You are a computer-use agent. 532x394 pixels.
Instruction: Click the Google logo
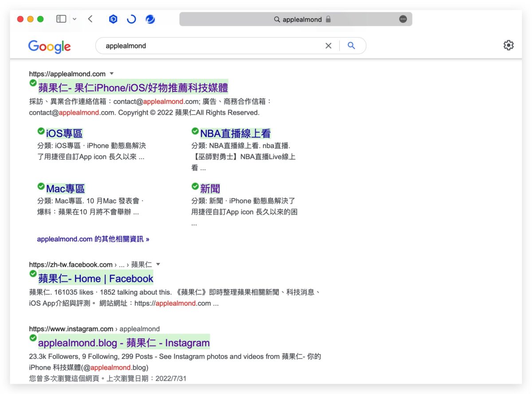[x=50, y=46]
